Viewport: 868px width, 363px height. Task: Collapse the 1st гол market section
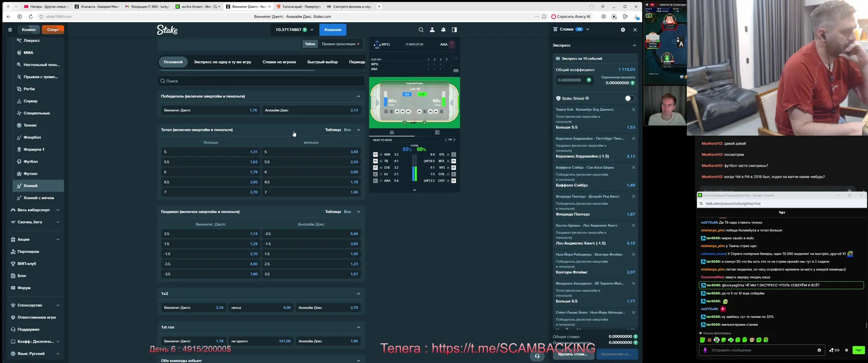pos(358,327)
